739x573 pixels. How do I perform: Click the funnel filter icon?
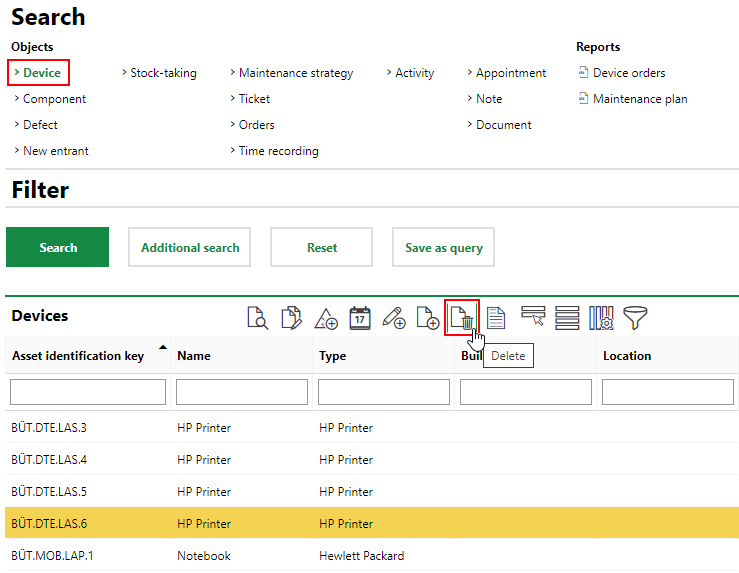(634, 318)
